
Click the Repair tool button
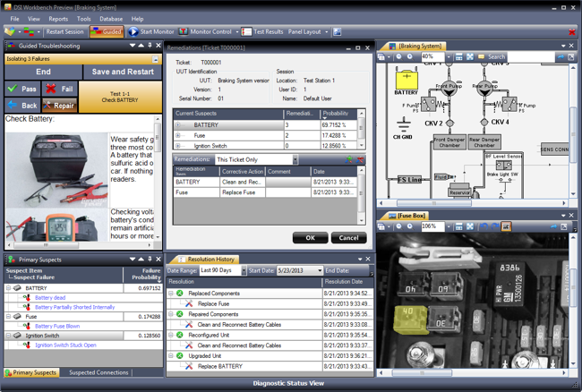pyautogui.click(x=59, y=105)
